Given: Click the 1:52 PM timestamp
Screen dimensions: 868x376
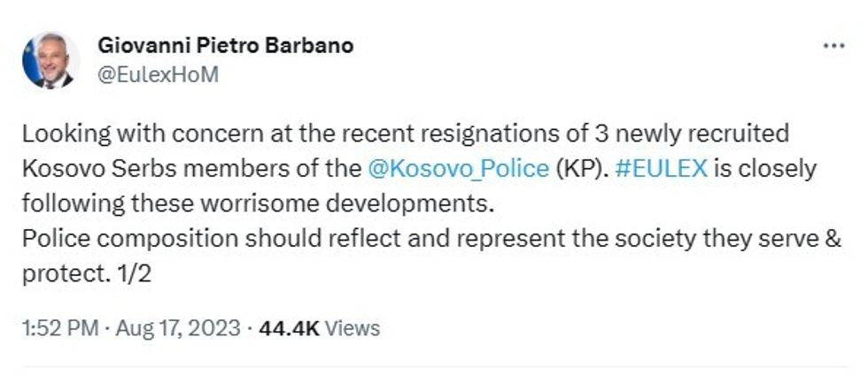Looking at the screenshot, I should point(59,328).
